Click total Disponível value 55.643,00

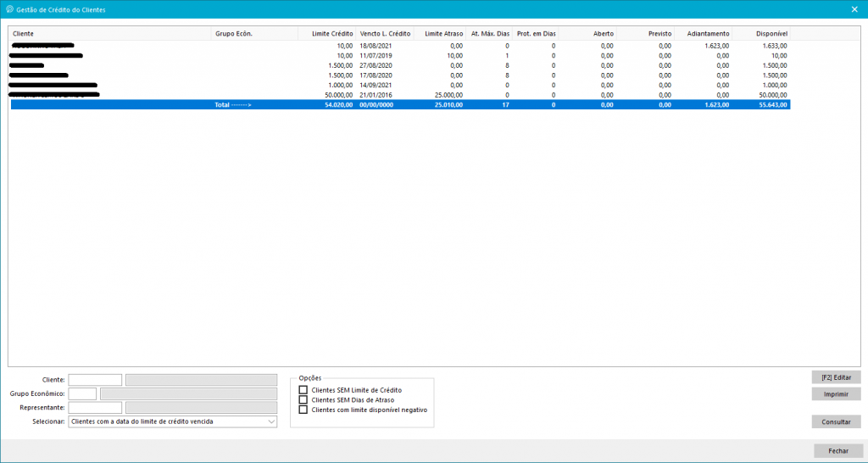[773, 104]
